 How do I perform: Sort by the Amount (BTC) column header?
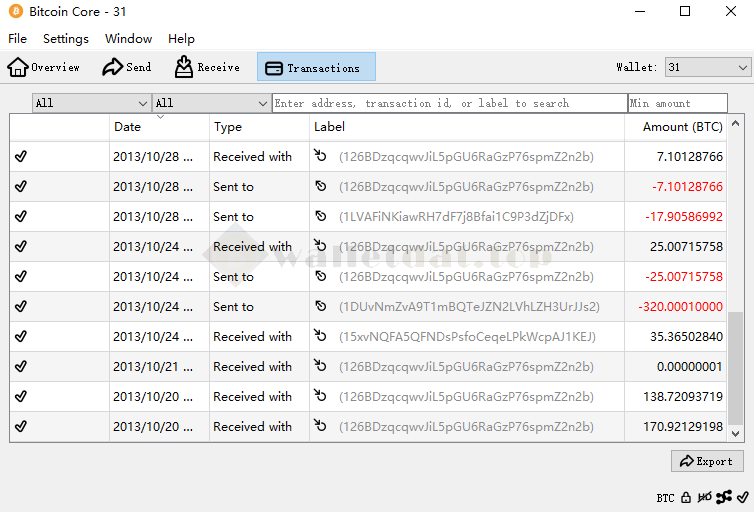[x=682, y=127]
